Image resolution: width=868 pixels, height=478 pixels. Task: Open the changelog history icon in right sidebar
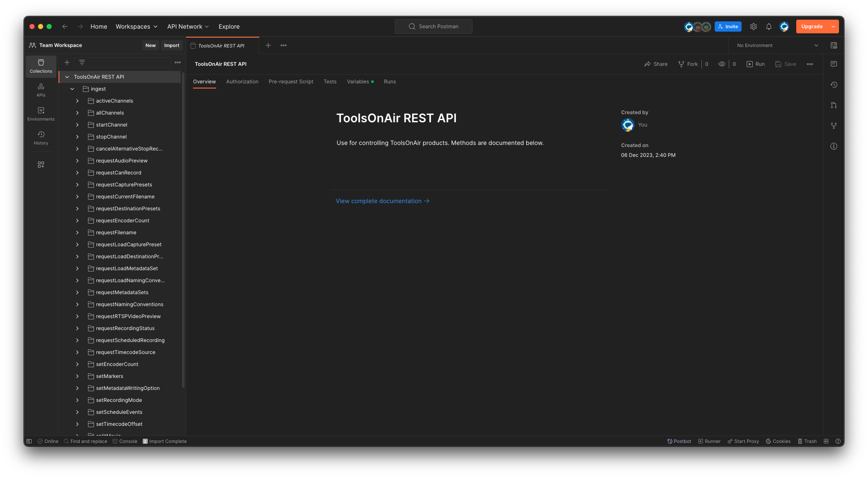coord(834,85)
